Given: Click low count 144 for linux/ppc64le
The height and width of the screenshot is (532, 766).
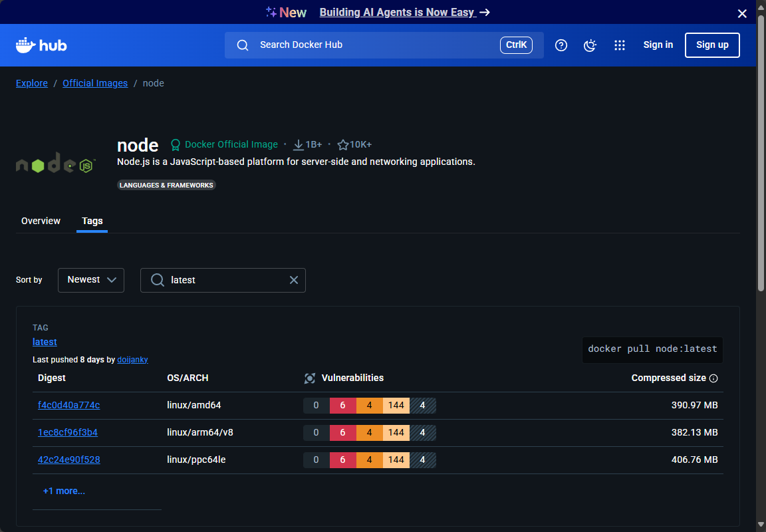Looking at the screenshot, I should click(396, 460).
